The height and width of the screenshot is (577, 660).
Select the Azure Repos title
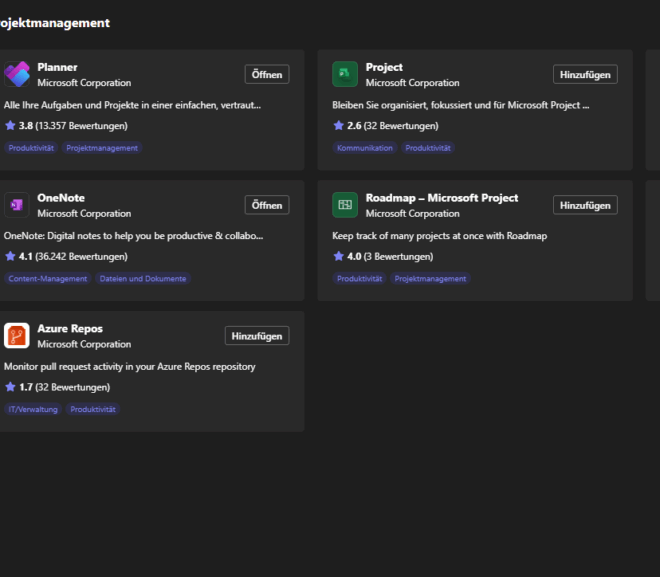70,329
